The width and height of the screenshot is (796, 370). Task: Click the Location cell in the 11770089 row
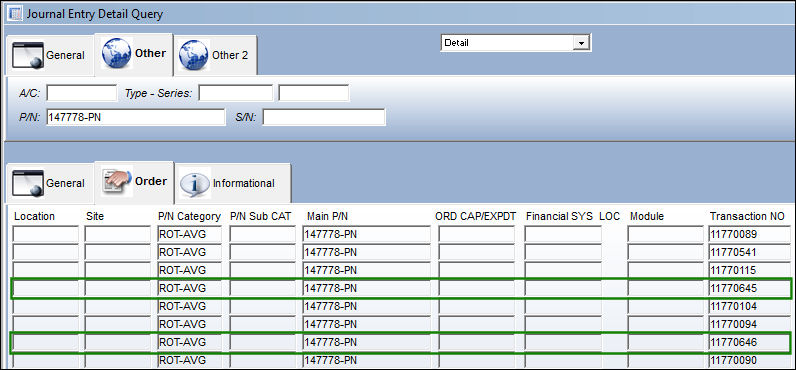click(x=46, y=234)
